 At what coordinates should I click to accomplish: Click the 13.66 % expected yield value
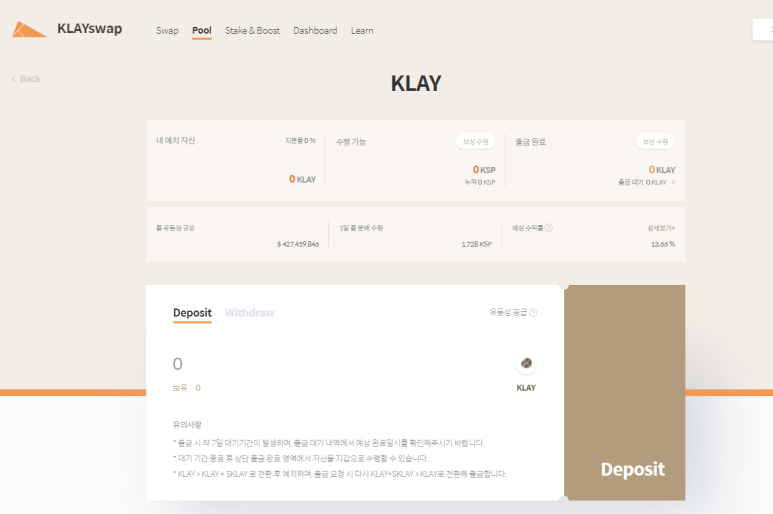(x=663, y=244)
